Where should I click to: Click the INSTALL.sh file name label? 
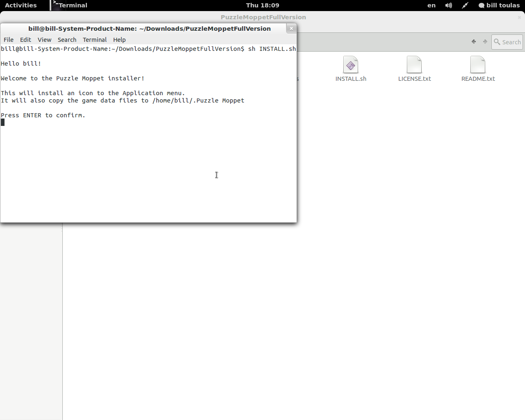pyautogui.click(x=351, y=79)
